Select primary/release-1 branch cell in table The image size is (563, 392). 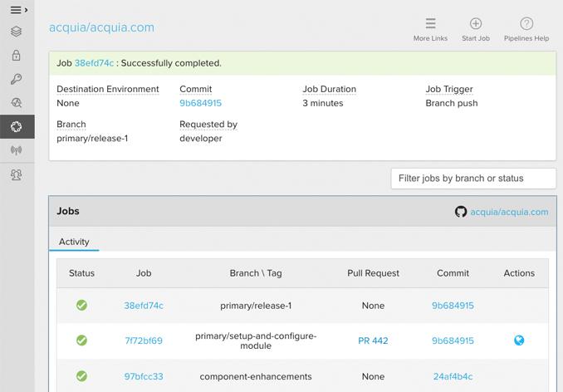point(256,306)
